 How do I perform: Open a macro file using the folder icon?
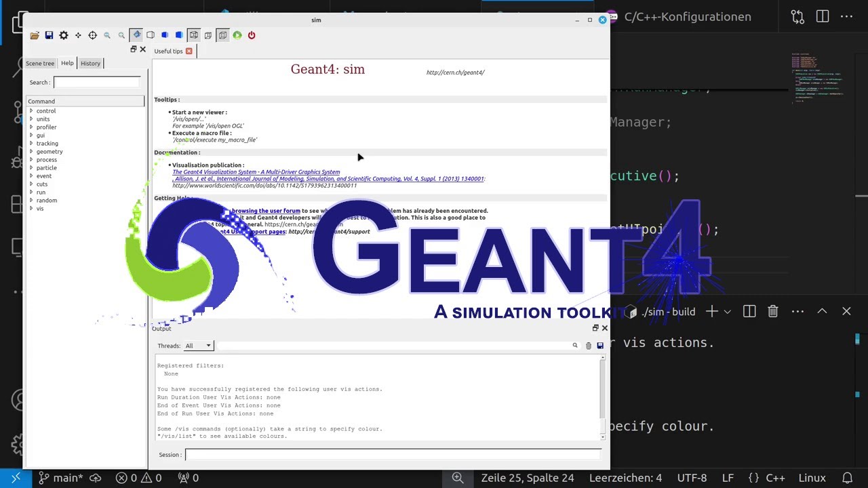pos(34,35)
